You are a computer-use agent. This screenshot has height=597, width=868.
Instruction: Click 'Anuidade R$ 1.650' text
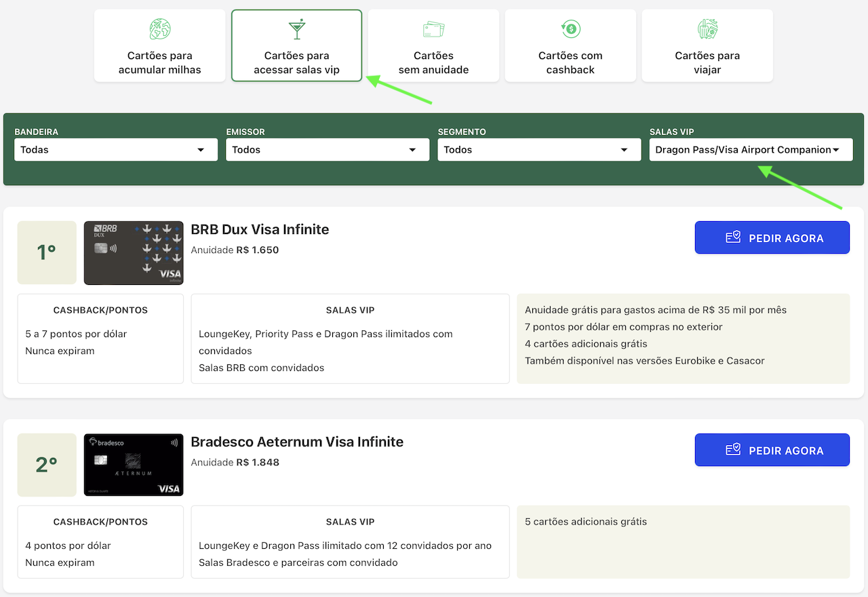click(x=235, y=250)
